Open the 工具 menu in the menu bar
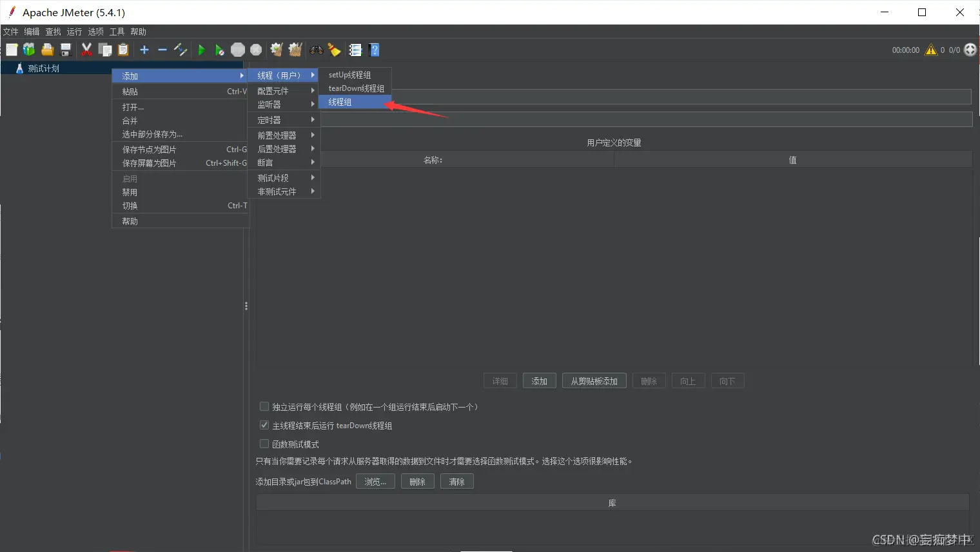980x552 pixels. [116, 31]
